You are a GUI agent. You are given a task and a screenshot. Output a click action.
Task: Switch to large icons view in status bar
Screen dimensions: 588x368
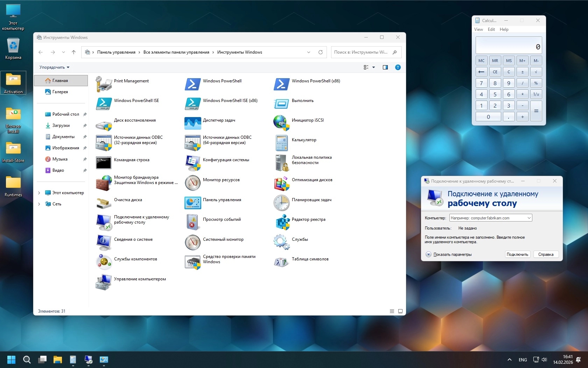(400, 311)
